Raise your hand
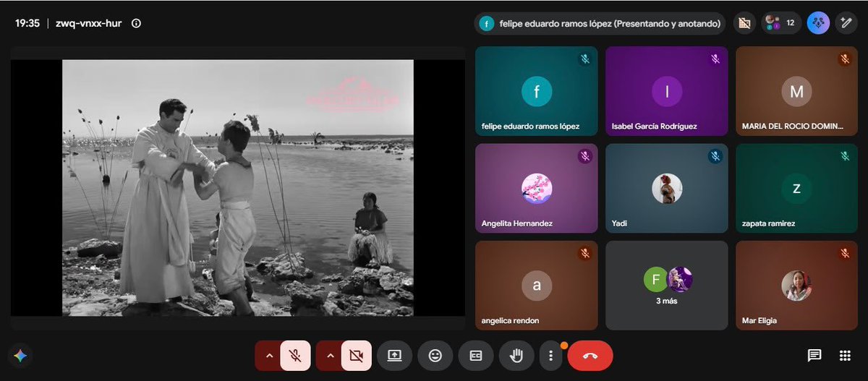868x381 pixels. 516,356
